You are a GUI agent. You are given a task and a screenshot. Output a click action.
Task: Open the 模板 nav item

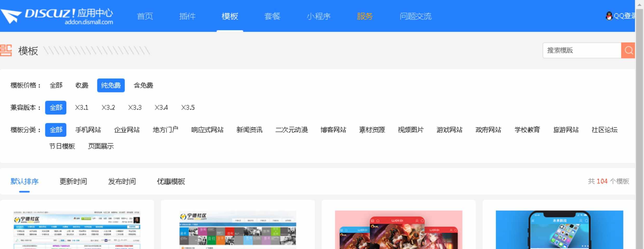[x=230, y=16]
